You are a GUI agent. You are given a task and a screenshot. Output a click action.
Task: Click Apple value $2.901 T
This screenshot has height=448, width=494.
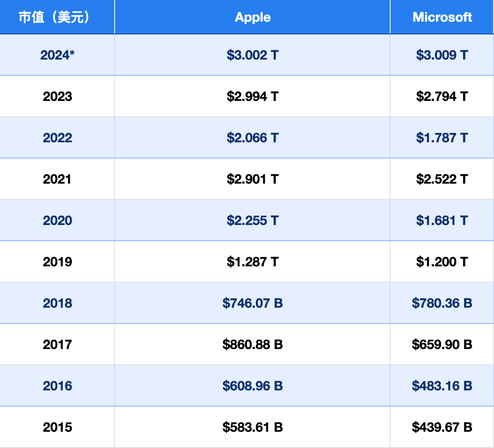tap(252, 179)
